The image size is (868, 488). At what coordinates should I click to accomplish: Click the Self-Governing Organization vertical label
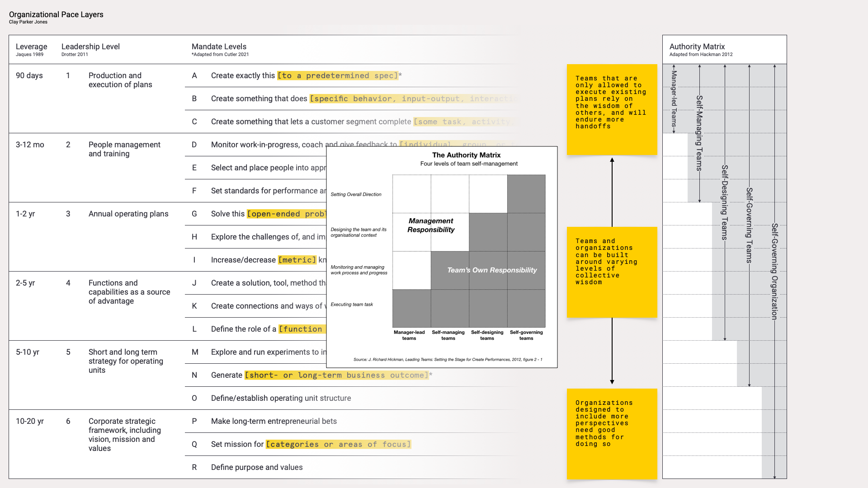tap(774, 271)
